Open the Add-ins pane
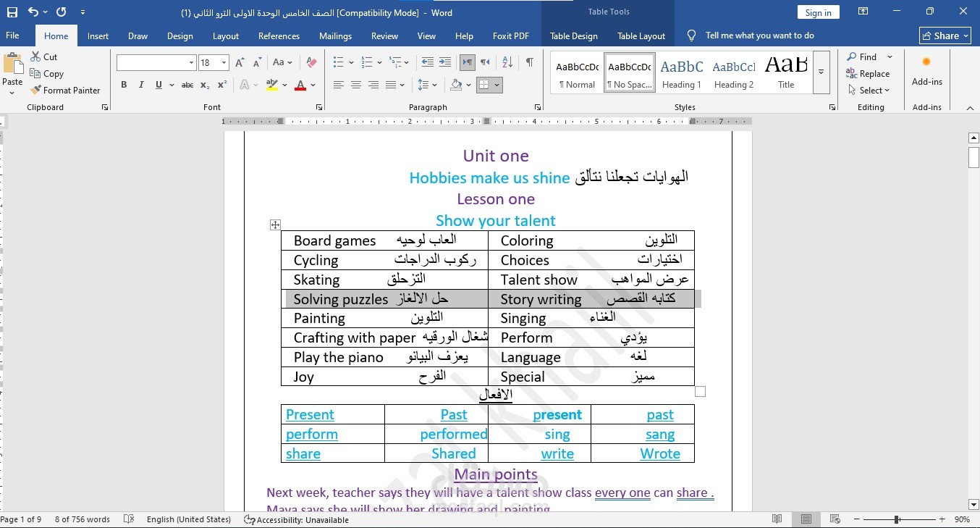The height and width of the screenshot is (528, 980). point(926,72)
